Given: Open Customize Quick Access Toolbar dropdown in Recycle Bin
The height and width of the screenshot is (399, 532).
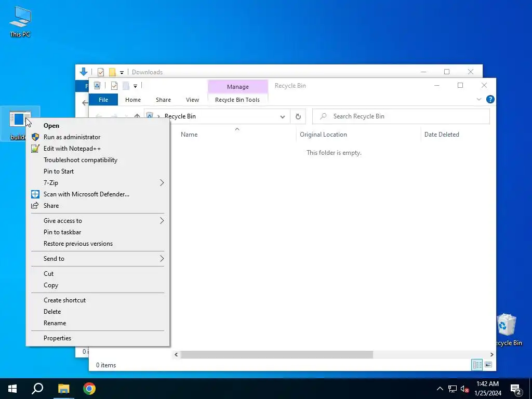Looking at the screenshot, I should point(135,86).
